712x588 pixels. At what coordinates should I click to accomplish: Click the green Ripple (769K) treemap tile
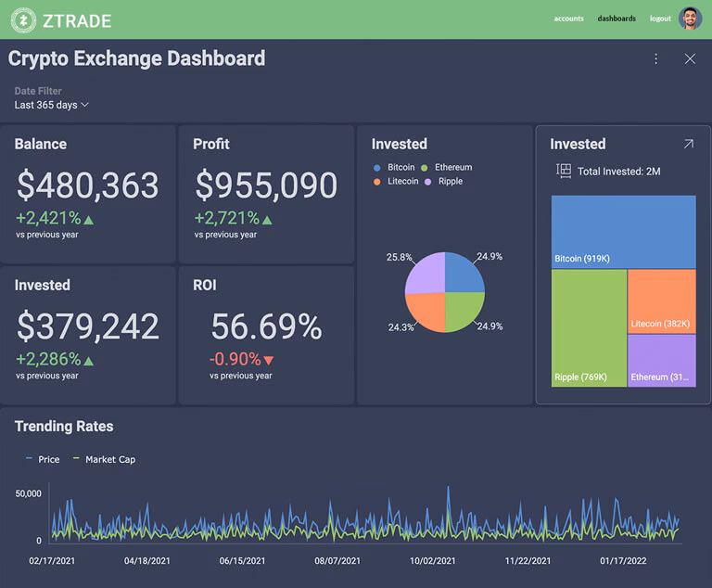click(x=589, y=326)
